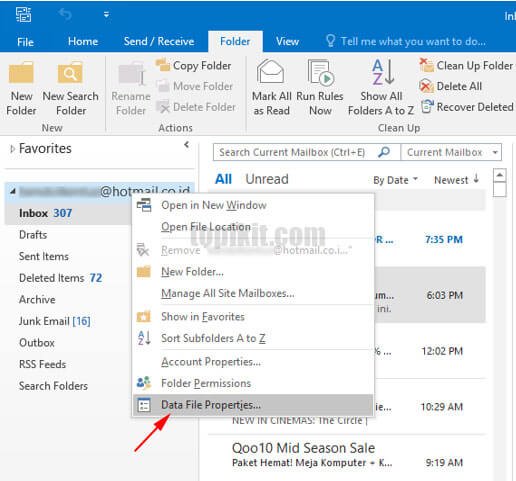
Task: Click Delete All in Clean Up group
Action: point(451,86)
